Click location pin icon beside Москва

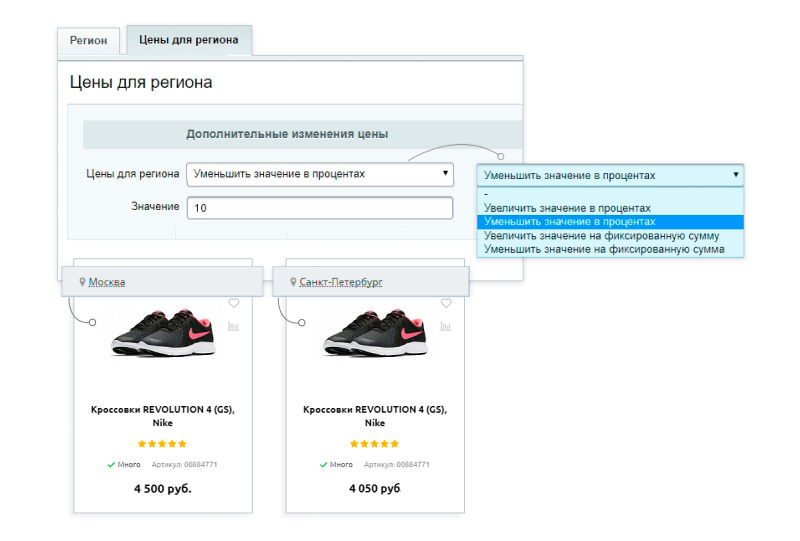[82, 282]
